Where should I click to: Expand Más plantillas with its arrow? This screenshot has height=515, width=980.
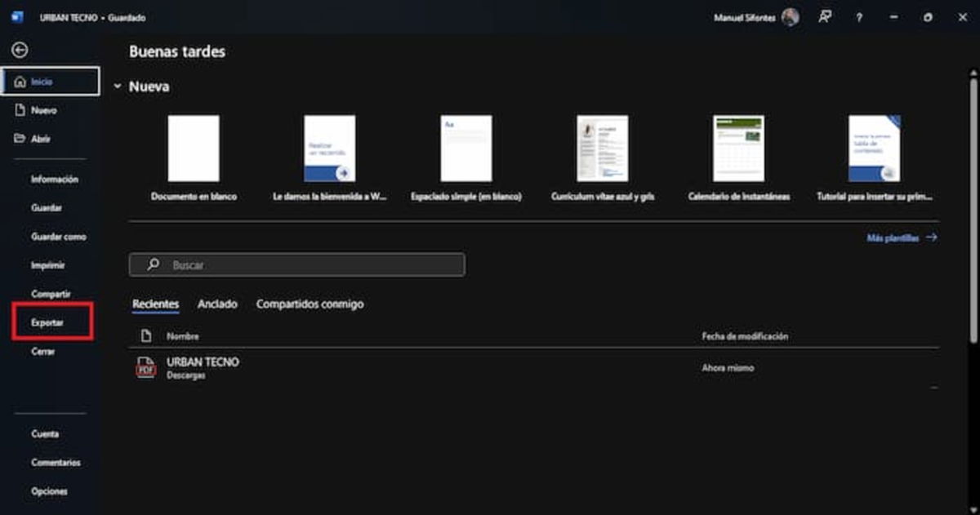(x=932, y=238)
